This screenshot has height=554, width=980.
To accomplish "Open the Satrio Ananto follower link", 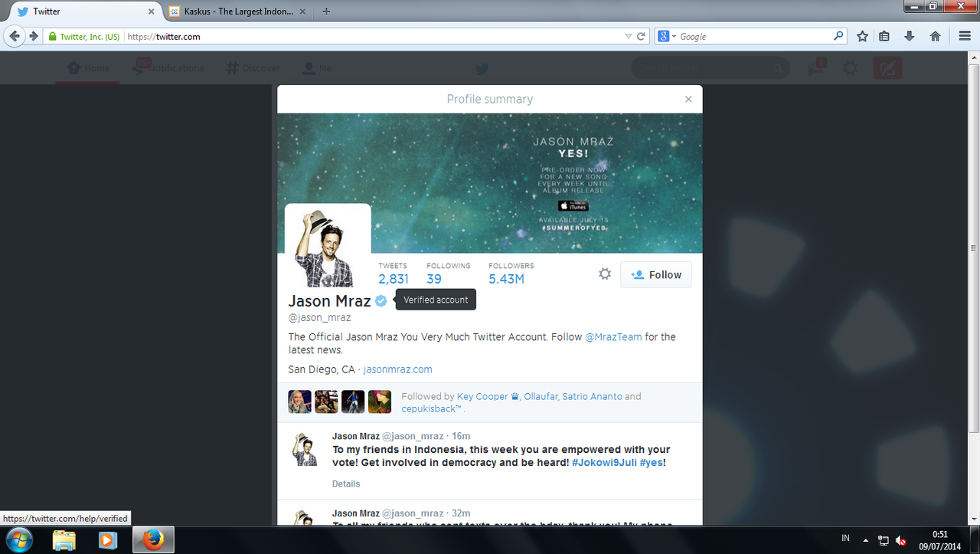I will coord(592,396).
